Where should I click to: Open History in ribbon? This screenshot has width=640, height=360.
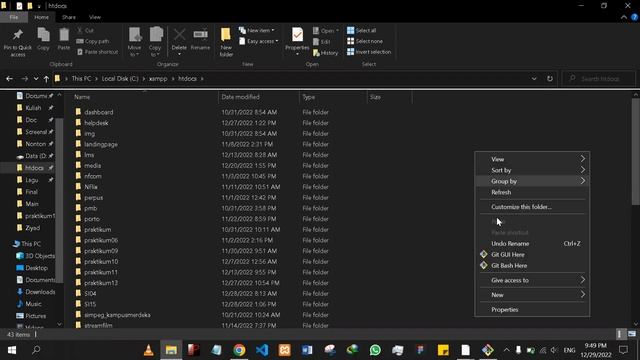tap(325, 53)
